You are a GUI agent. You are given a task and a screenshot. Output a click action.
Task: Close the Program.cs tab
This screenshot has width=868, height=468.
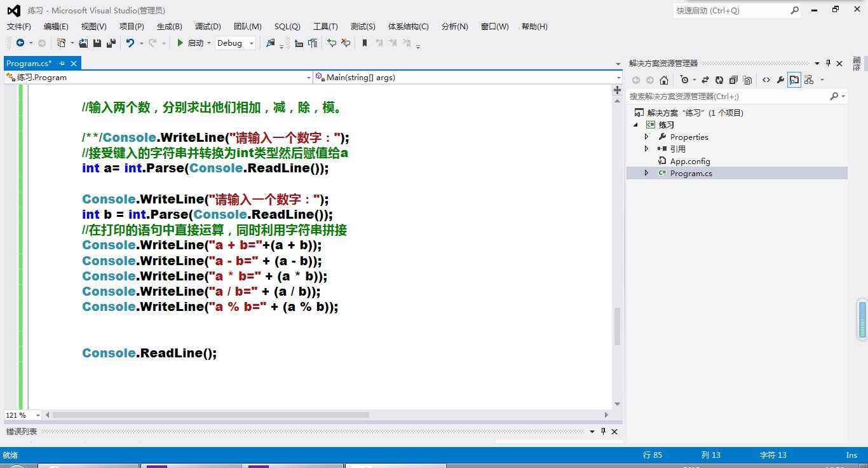click(x=74, y=63)
